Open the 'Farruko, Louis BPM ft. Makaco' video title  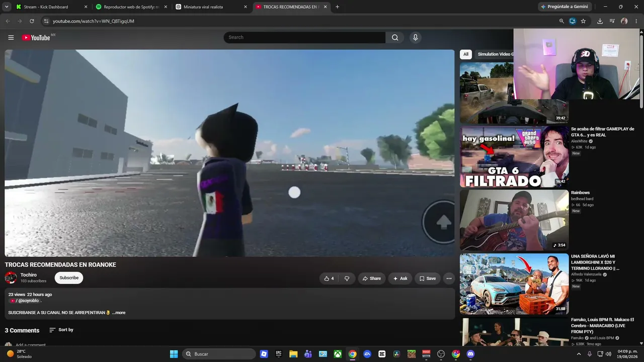[x=603, y=326]
